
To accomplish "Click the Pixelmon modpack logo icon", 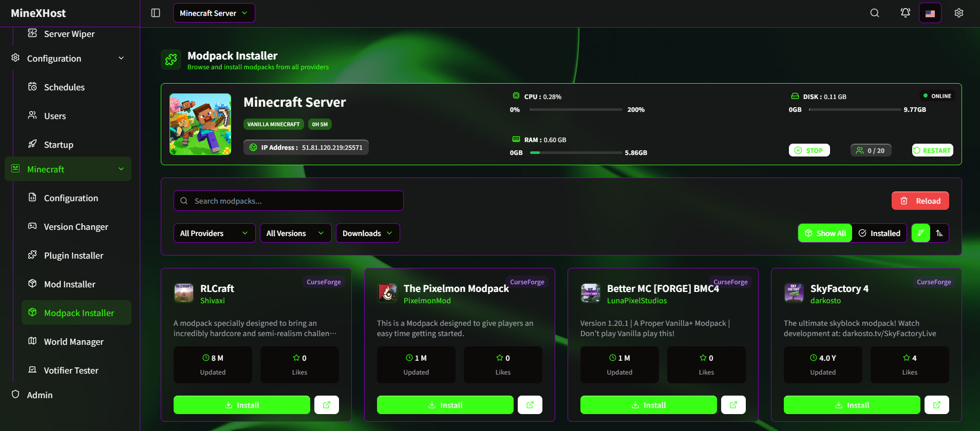I will click(x=387, y=293).
